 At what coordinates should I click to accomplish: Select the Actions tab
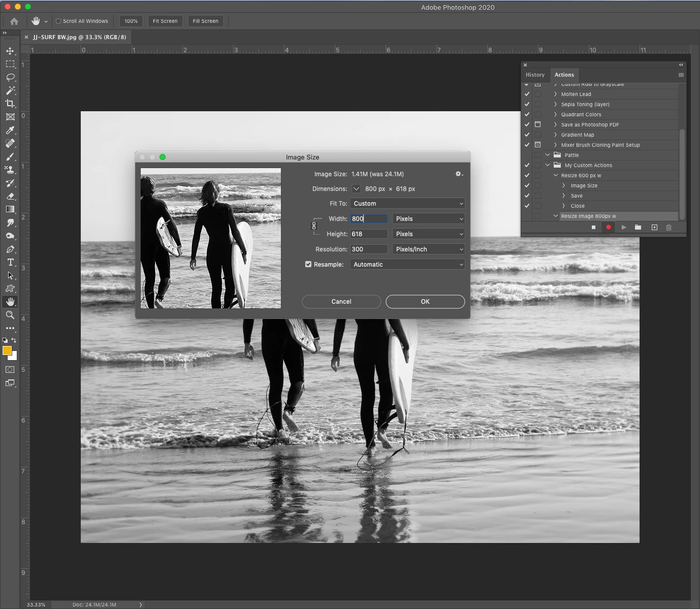564,75
